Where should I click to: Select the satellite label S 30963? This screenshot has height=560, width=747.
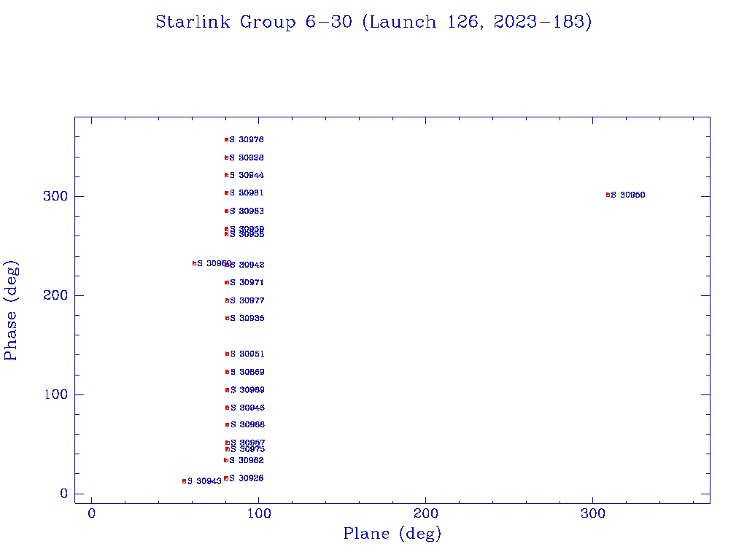[247, 211]
